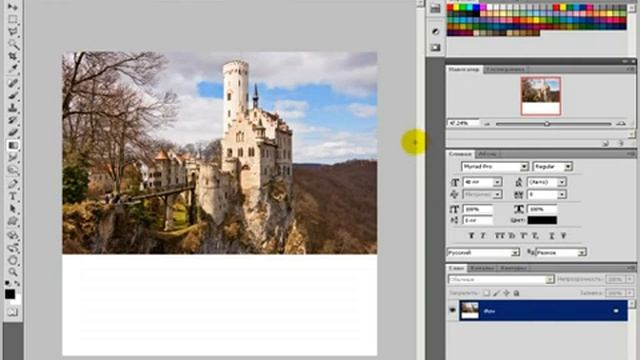Select the Eraser tool
Image resolution: width=640 pixels, height=360 pixels.
12,132
